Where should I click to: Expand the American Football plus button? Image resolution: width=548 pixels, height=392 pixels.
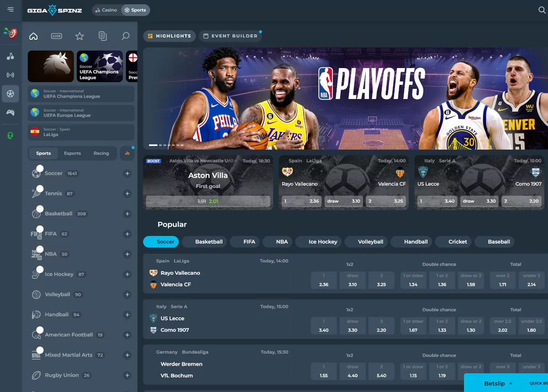[x=127, y=335]
